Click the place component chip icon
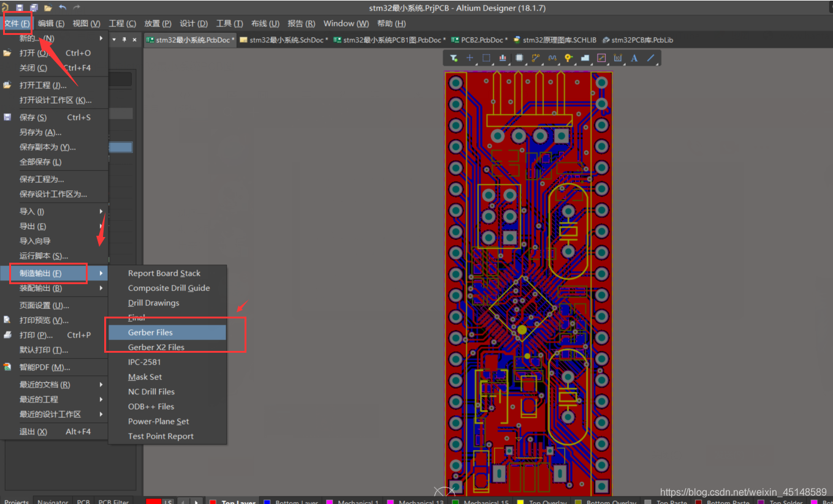Viewport: 833px width, 504px height. coord(519,58)
